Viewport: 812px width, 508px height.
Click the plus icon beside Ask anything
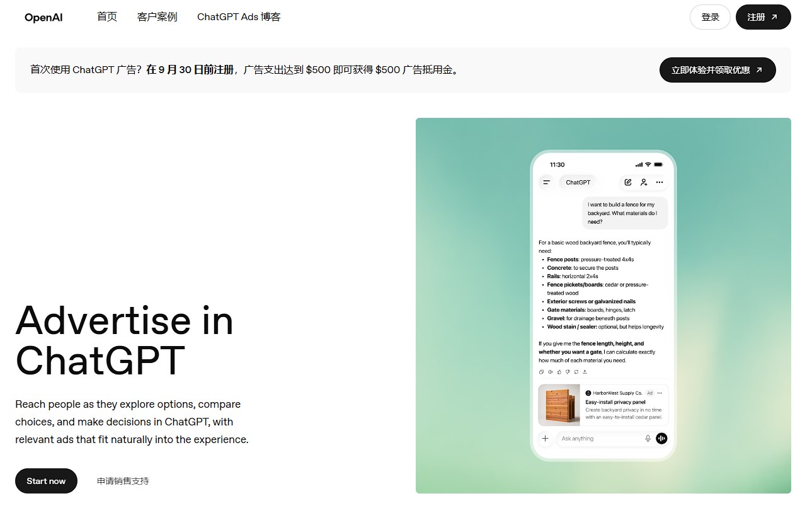(x=545, y=439)
